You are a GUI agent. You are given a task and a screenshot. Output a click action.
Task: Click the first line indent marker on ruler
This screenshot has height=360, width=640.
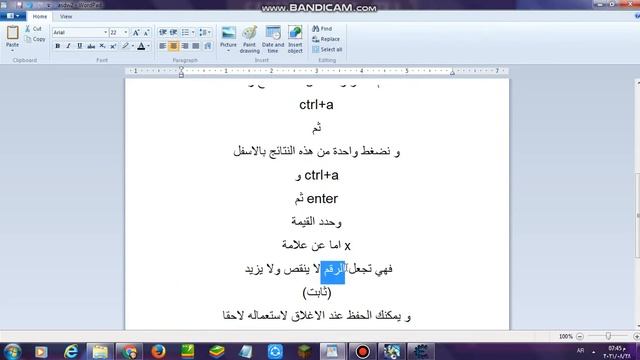point(182,69)
